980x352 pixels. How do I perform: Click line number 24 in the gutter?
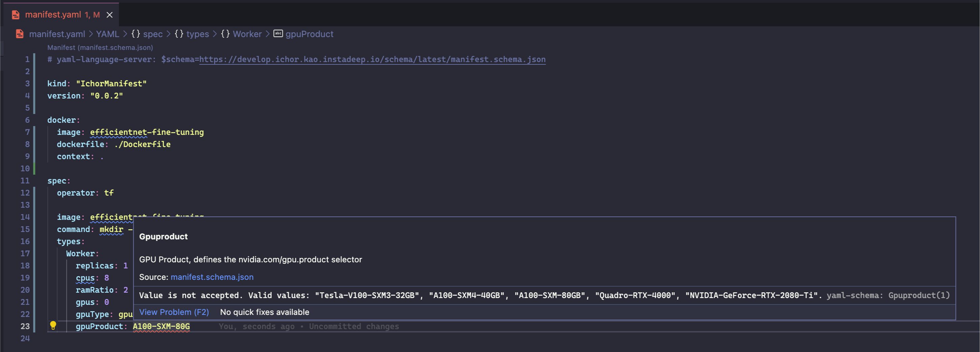pos(25,338)
